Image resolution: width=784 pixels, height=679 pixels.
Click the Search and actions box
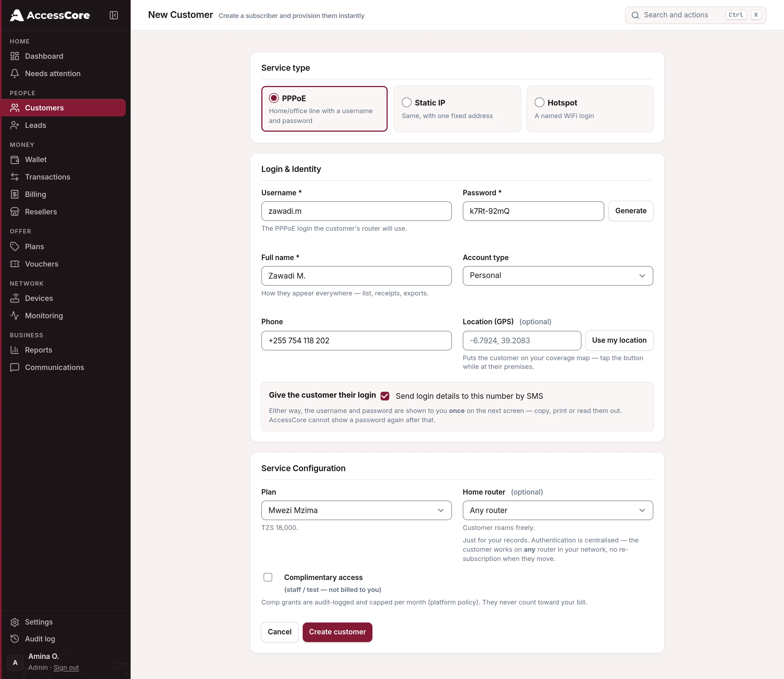695,15
